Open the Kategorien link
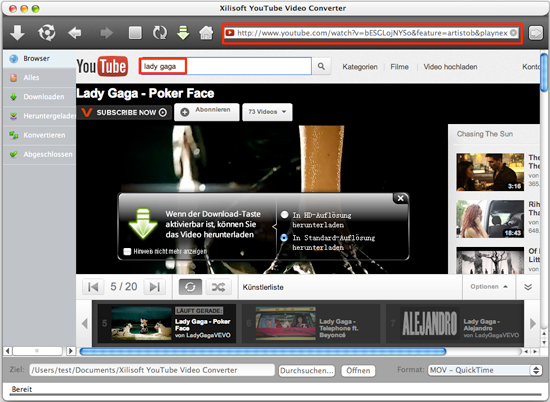The image size is (550, 402). pos(360,67)
